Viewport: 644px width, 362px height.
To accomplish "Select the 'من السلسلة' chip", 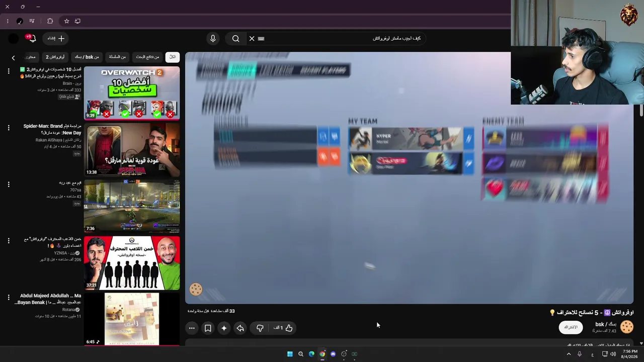I will click(117, 57).
